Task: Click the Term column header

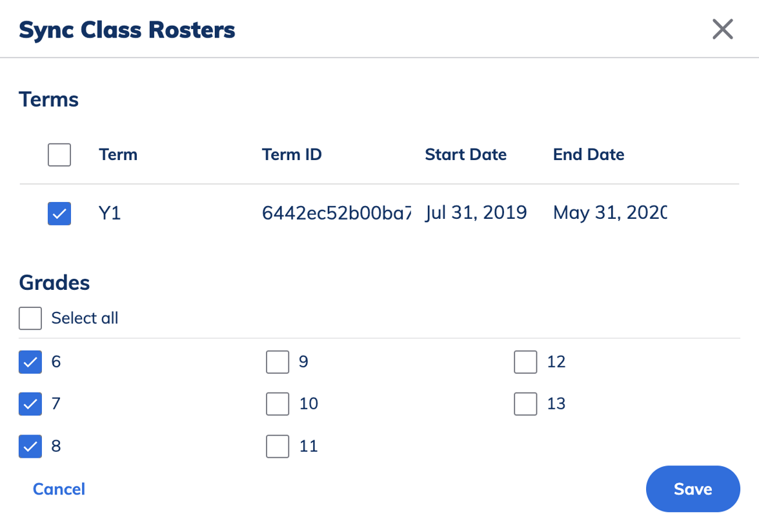Action: [x=118, y=154]
